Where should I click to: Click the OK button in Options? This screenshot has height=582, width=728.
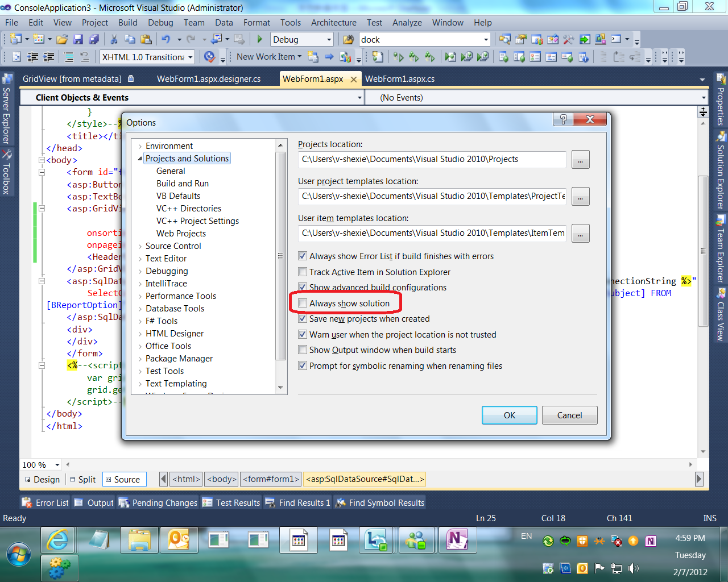click(x=509, y=415)
